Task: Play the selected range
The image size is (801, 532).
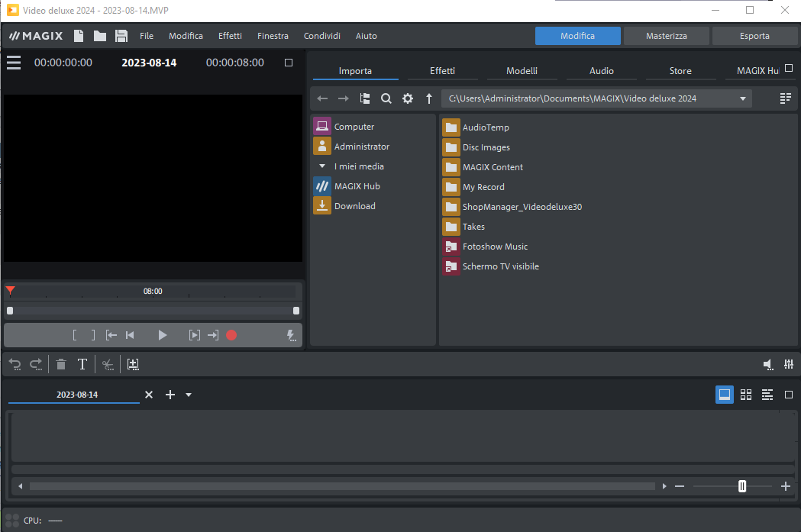Action: pos(194,335)
